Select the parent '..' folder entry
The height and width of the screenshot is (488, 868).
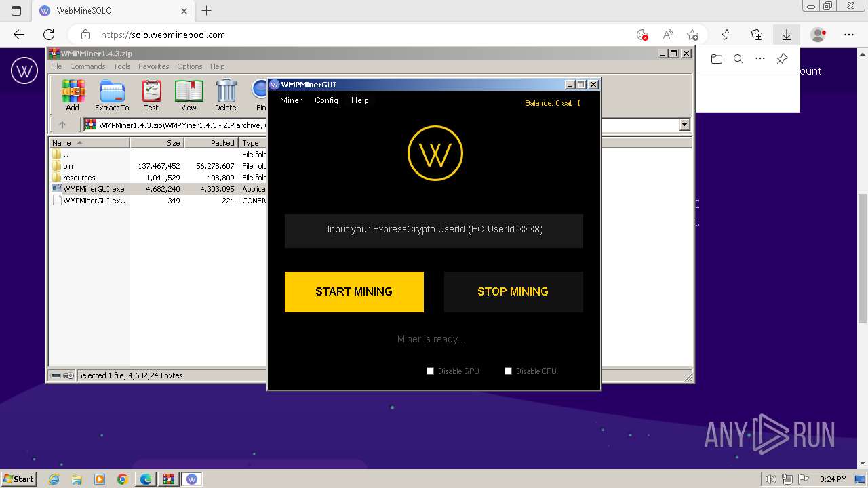click(x=66, y=155)
